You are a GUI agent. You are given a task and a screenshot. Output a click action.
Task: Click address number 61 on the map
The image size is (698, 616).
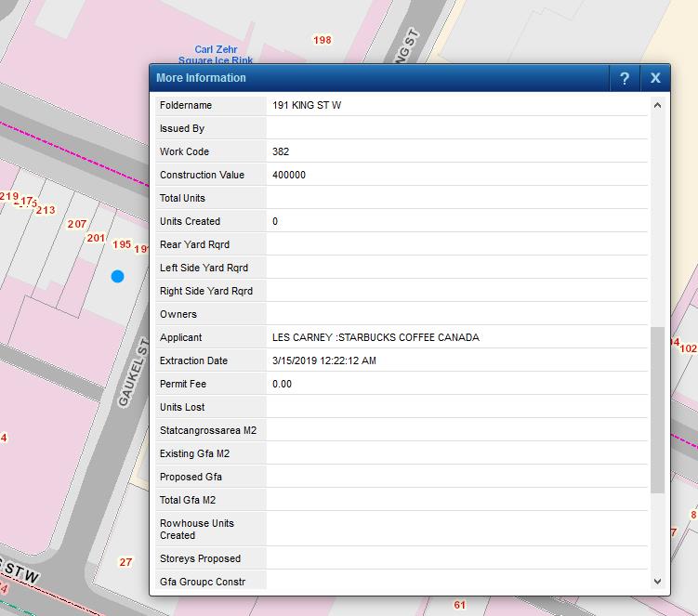[x=460, y=605]
